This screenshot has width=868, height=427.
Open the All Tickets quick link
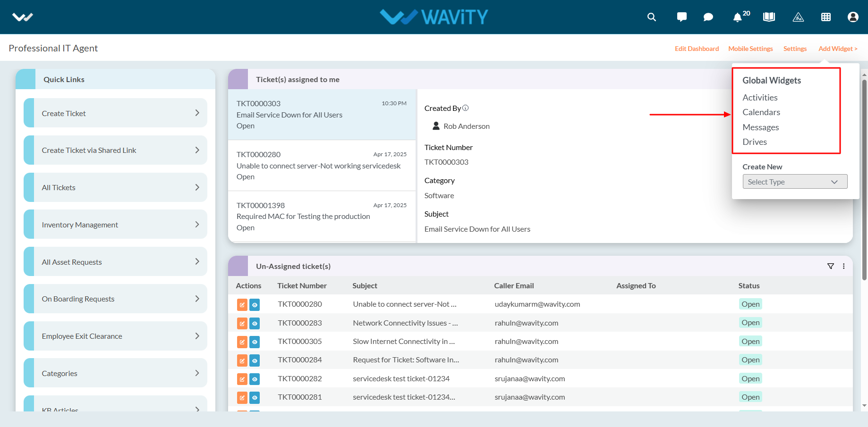tap(115, 187)
